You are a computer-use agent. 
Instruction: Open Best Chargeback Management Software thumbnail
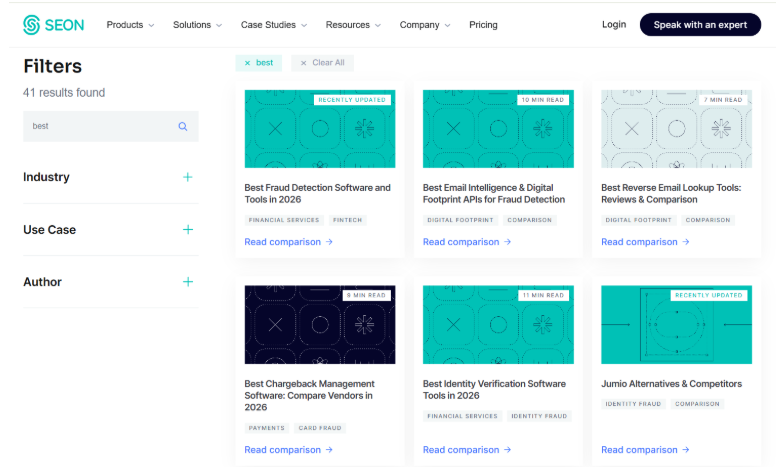point(320,325)
